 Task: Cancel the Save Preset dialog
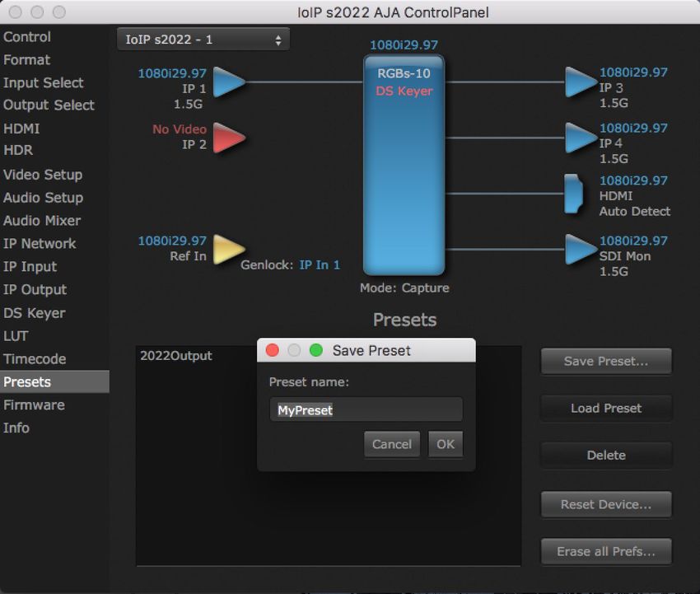pyautogui.click(x=392, y=444)
